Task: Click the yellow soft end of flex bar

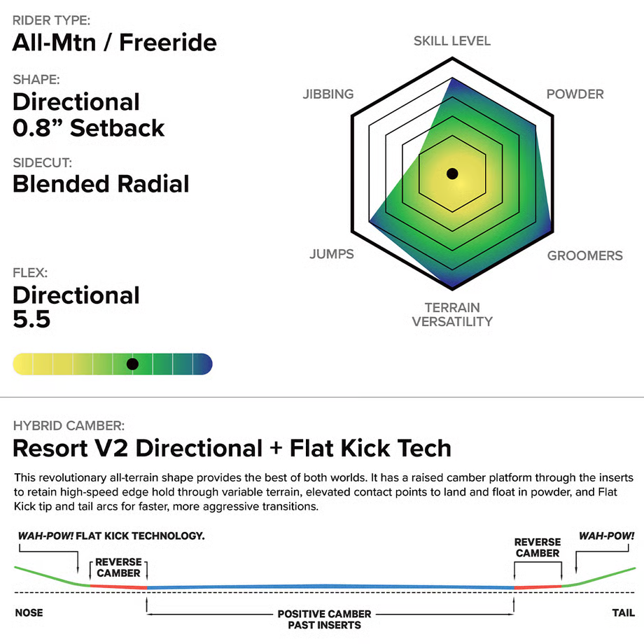Action: coord(22,364)
